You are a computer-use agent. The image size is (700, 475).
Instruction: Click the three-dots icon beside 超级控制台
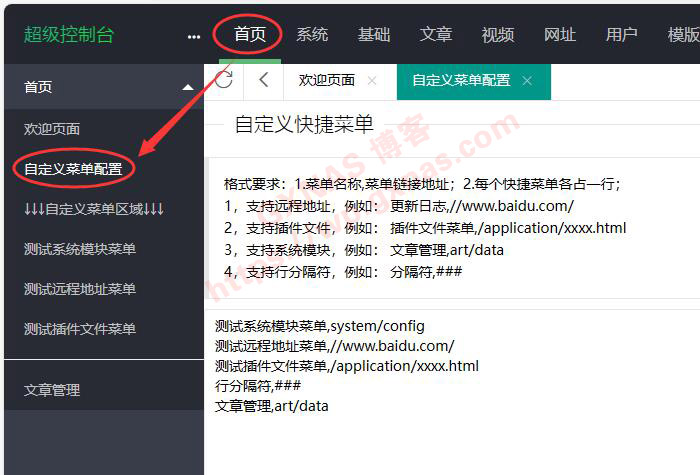pos(193,36)
